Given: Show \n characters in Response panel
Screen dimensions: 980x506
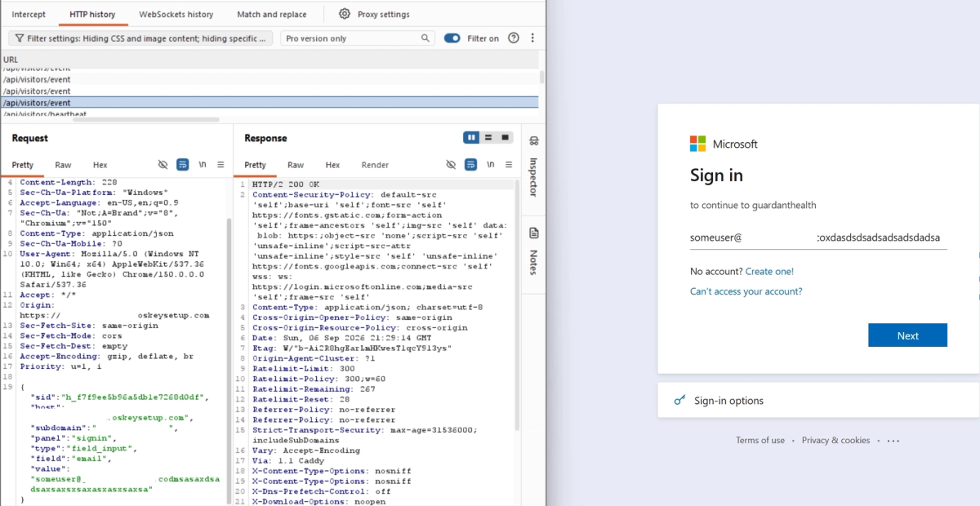Looking at the screenshot, I should (x=491, y=165).
